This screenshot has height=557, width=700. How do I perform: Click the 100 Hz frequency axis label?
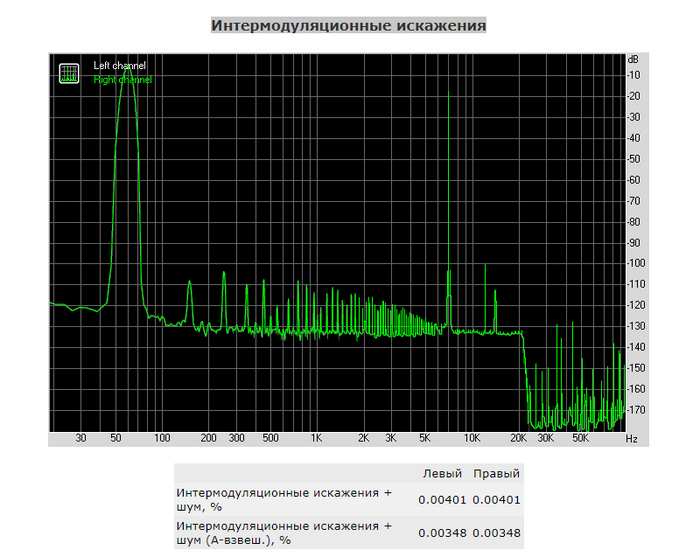tap(161, 438)
